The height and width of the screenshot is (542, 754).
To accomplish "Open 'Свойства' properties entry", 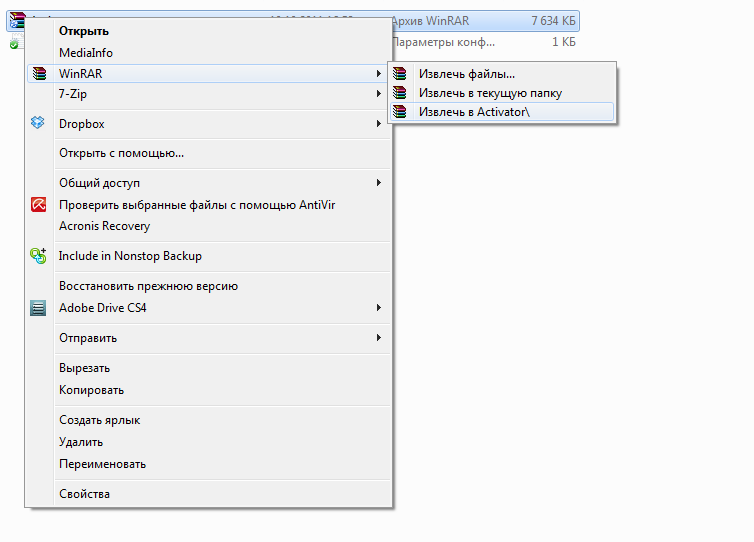I will pos(84,494).
